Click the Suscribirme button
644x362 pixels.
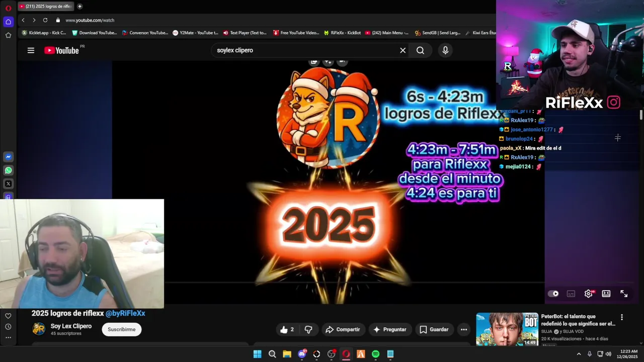pos(122,329)
